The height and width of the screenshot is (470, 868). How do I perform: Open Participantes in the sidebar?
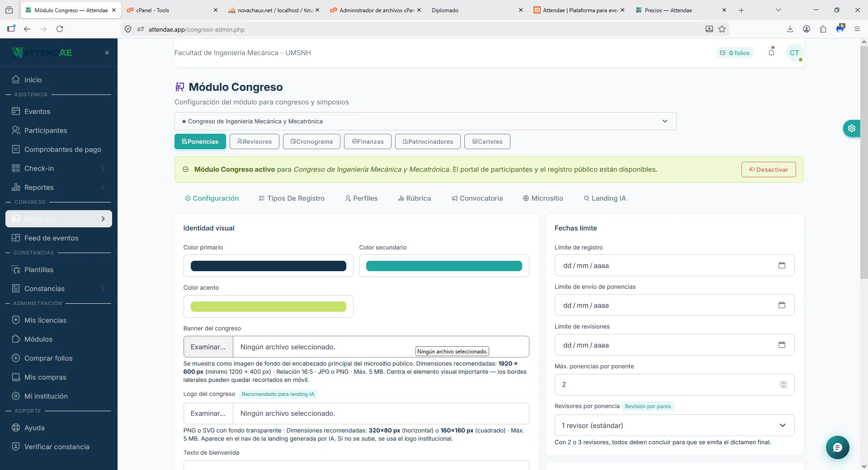46,130
